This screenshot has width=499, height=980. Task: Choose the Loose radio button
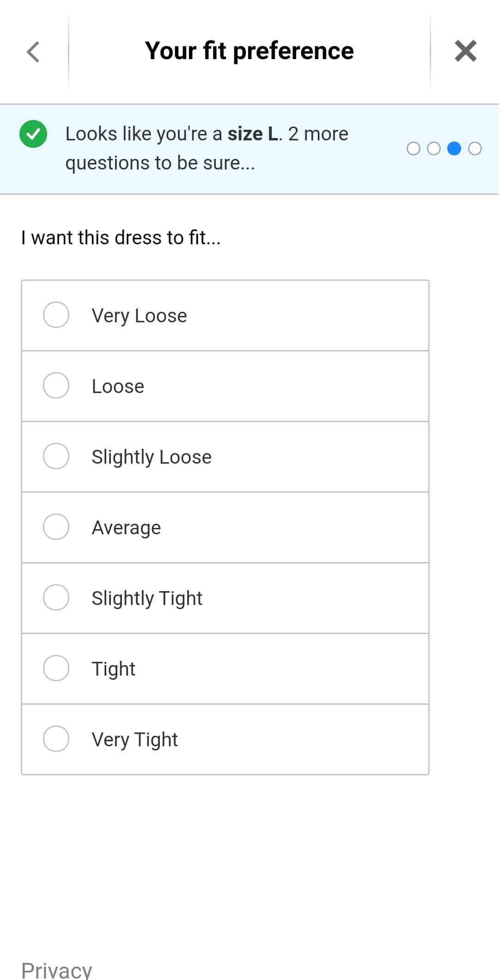[x=56, y=386]
